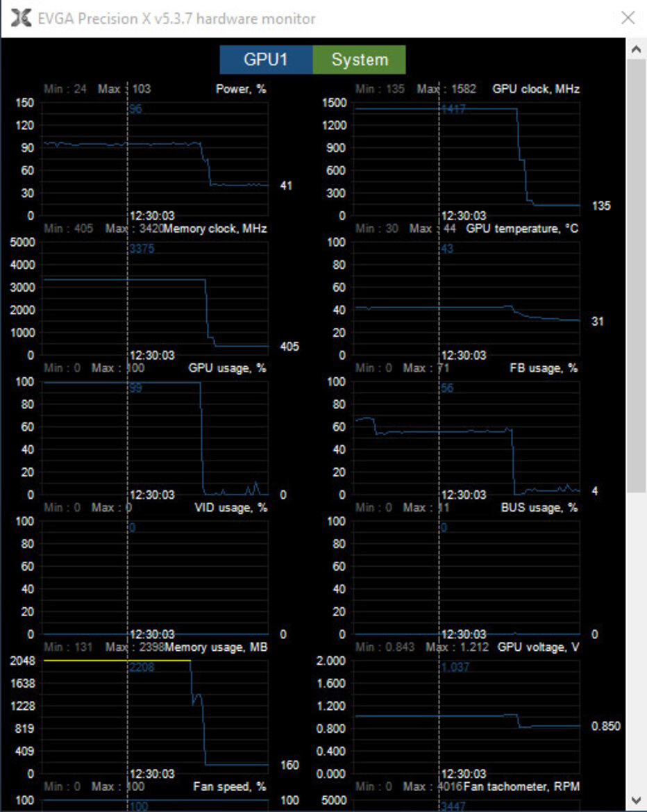Viewport: 647px width, 812px height.
Task: Click the 'GPU usage, %' label
Action: click(x=227, y=368)
